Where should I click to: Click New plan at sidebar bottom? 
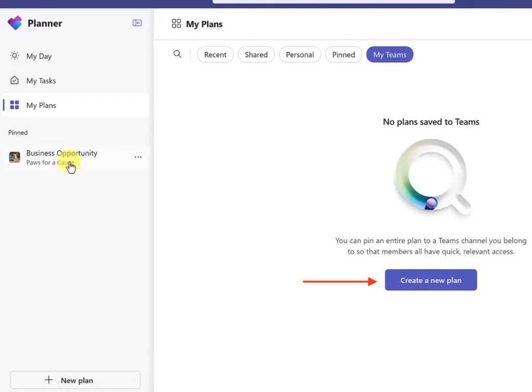point(75,380)
